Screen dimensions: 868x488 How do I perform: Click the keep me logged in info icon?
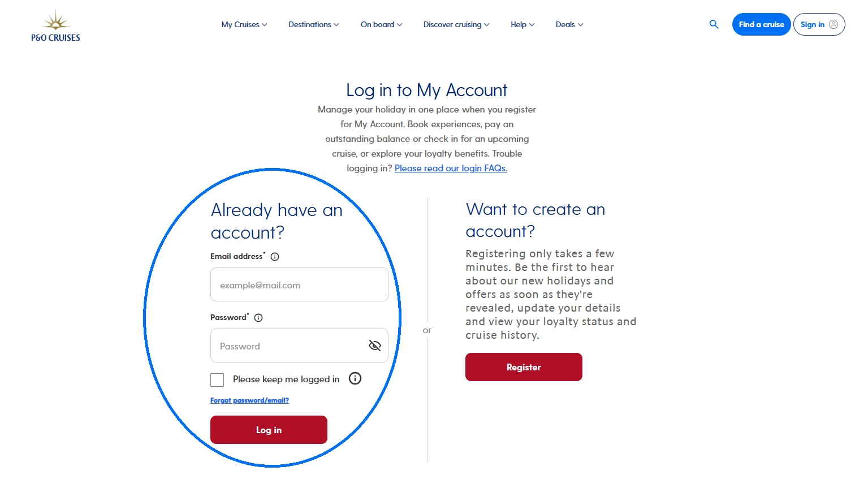click(x=355, y=379)
